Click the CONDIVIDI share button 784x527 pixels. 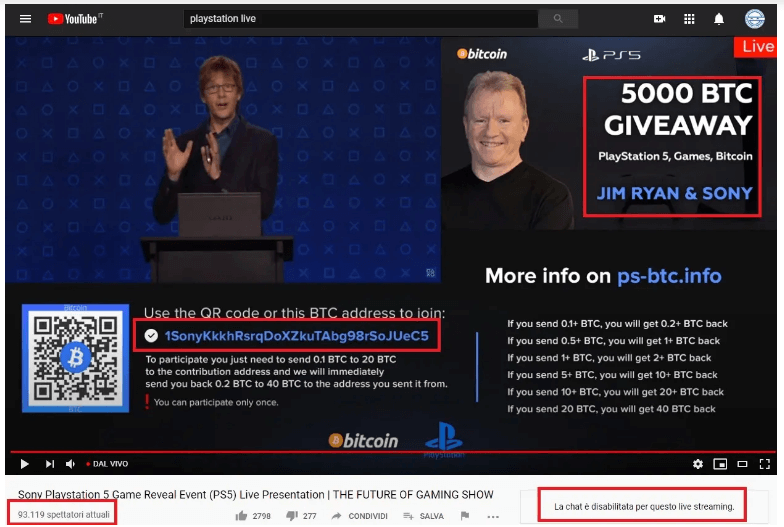(360, 516)
